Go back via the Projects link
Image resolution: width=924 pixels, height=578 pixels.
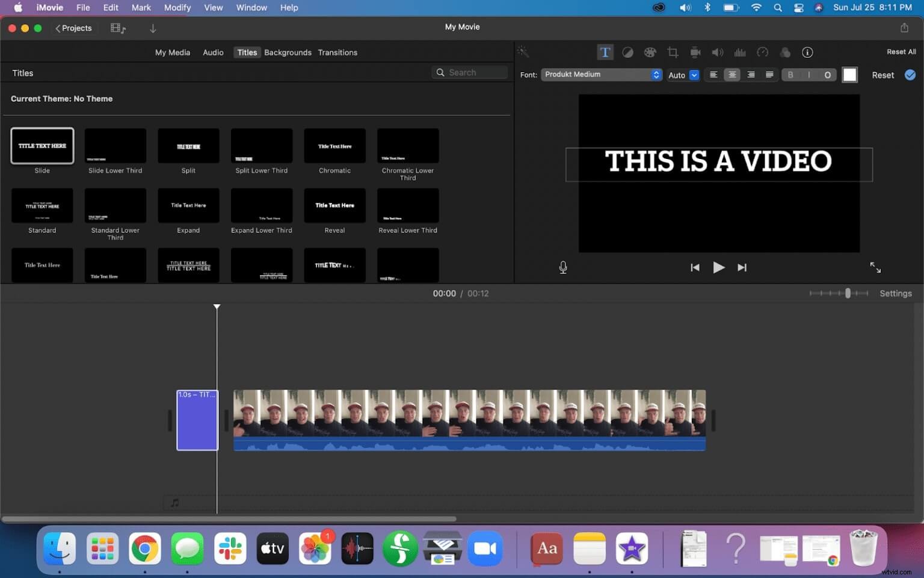pyautogui.click(x=73, y=28)
